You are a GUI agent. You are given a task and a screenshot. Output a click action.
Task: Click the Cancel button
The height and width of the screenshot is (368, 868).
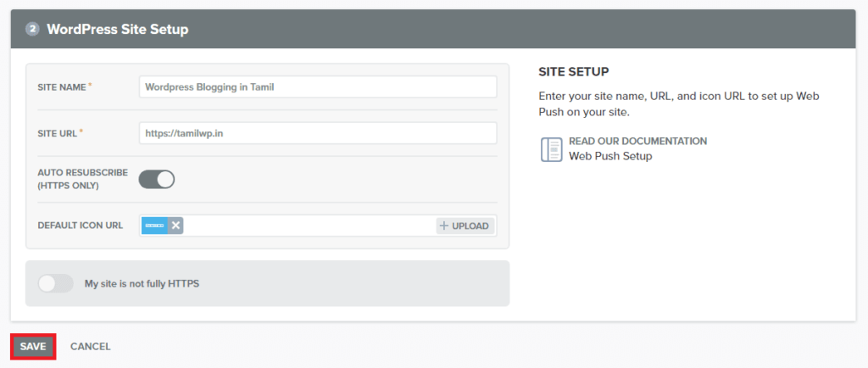[90, 347]
